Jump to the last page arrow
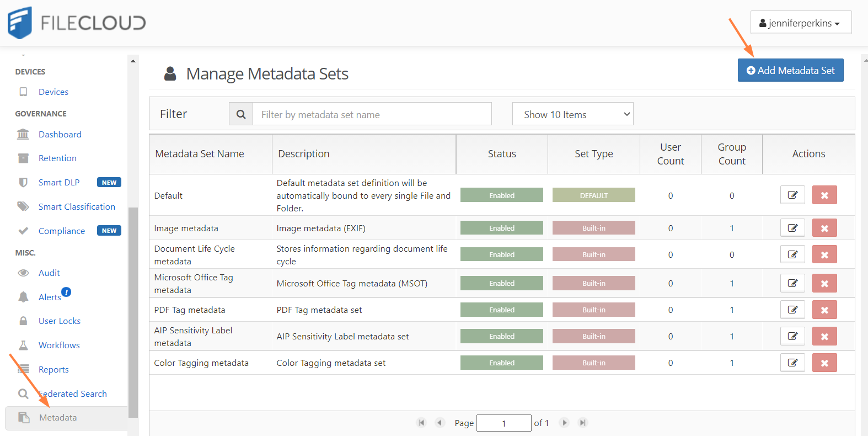 (x=582, y=423)
